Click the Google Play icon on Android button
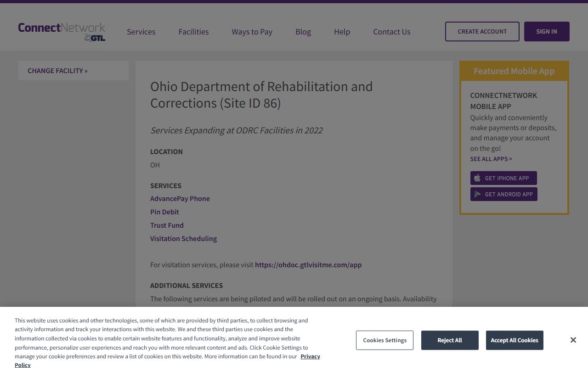Image resolution: width=588 pixels, height=368 pixels. (477, 194)
